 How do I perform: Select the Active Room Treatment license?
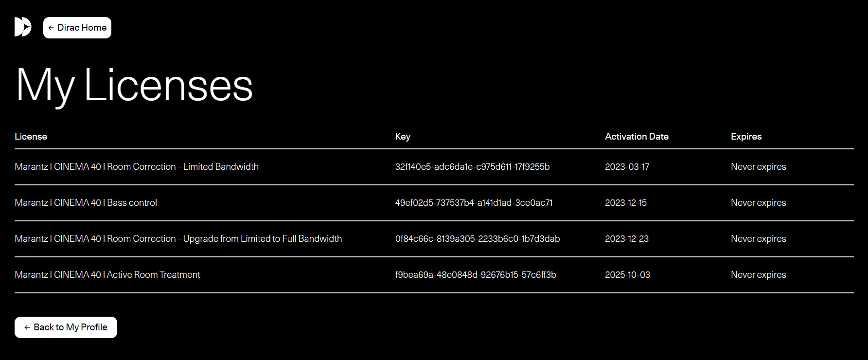(107, 275)
